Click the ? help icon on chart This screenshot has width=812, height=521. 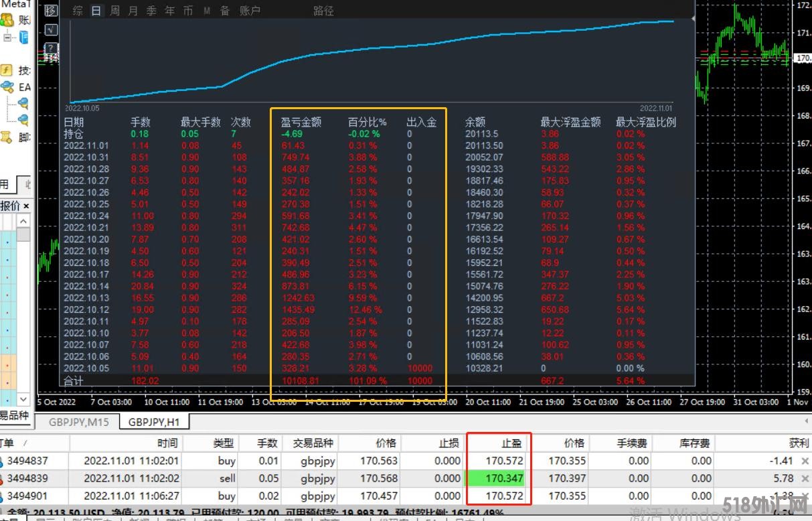50,48
